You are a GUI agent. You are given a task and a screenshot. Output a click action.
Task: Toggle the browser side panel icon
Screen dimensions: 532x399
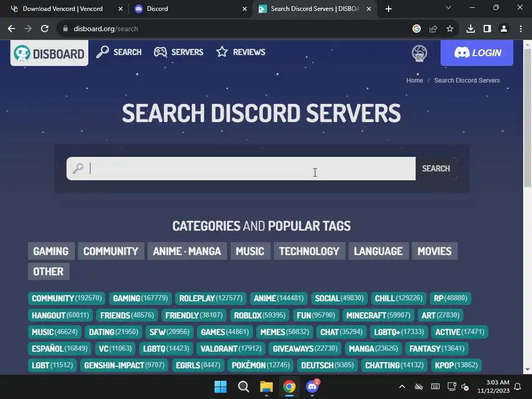click(487, 29)
